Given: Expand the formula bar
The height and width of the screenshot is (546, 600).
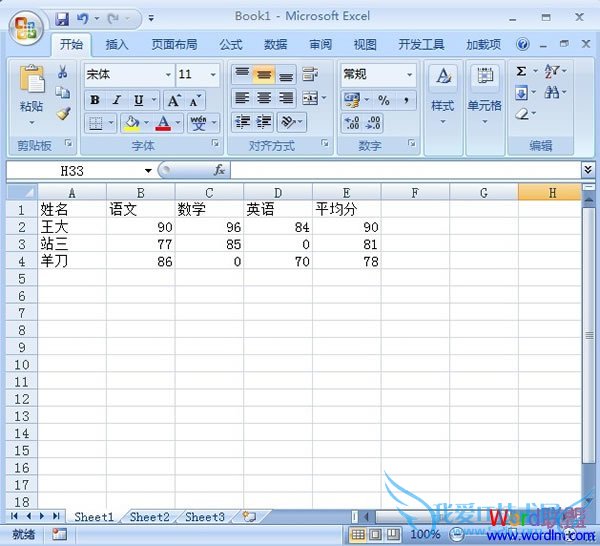Looking at the screenshot, I should [x=588, y=169].
